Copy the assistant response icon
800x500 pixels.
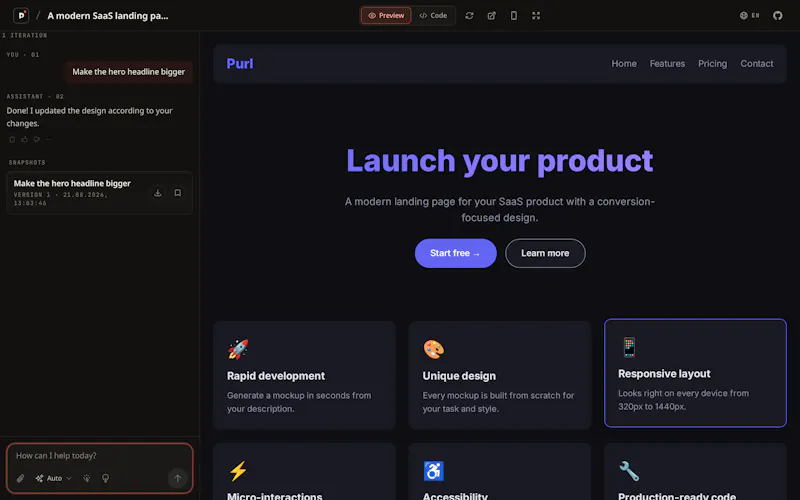[12, 139]
